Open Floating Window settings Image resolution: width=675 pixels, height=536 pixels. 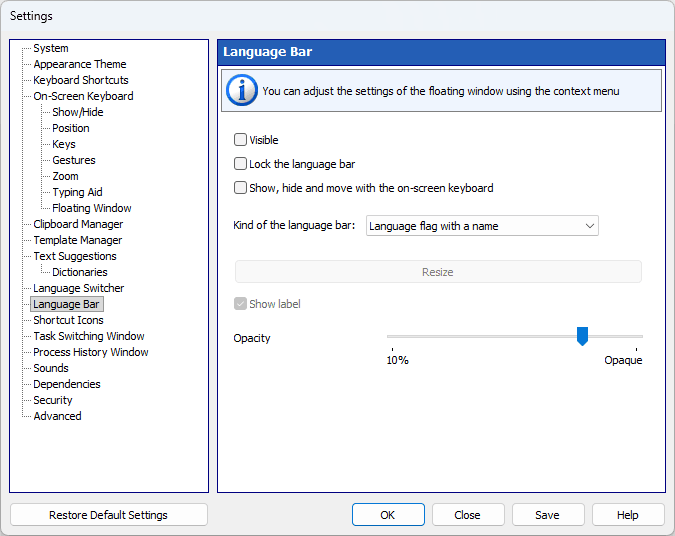(x=92, y=208)
